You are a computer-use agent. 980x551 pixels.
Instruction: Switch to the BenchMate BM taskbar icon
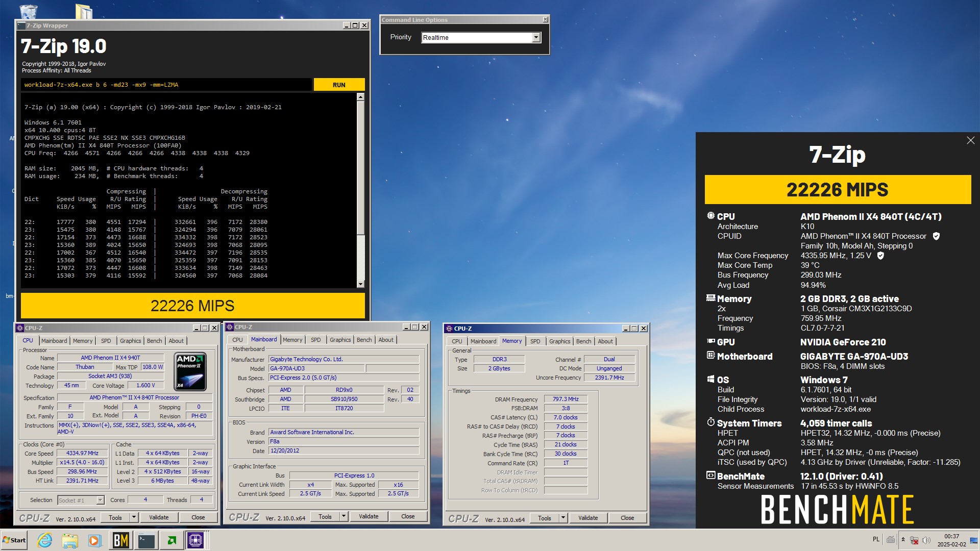click(x=121, y=540)
